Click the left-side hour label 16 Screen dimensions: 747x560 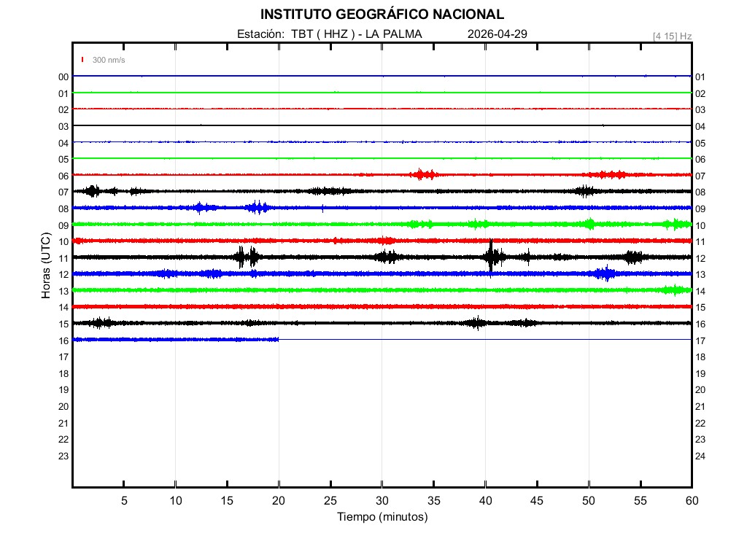pyautogui.click(x=63, y=341)
